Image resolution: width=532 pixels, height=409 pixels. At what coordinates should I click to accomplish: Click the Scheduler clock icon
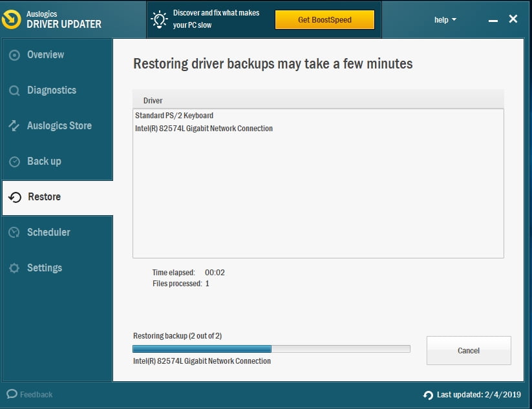point(14,233)
